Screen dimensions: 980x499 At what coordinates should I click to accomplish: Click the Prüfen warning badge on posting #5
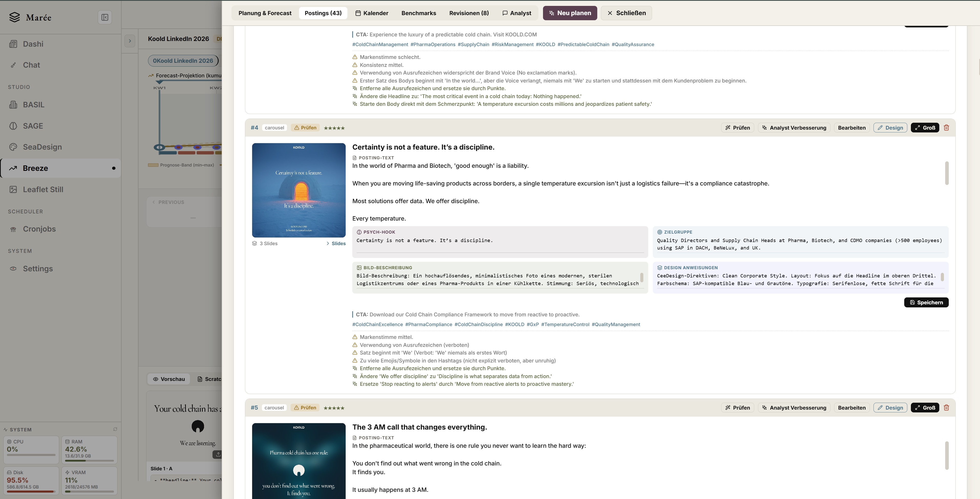(x=305, y=408)
